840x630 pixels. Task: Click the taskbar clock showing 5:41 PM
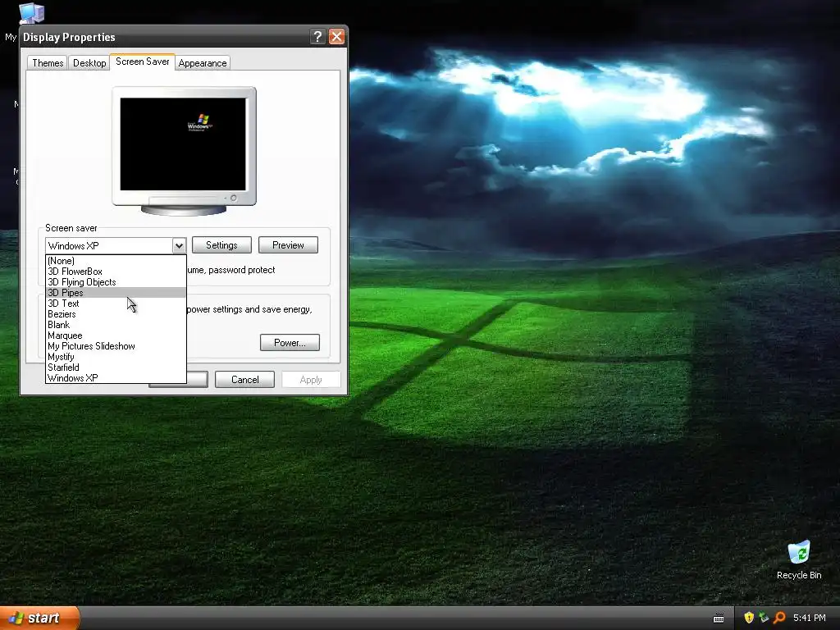click(x=809, y=618)
